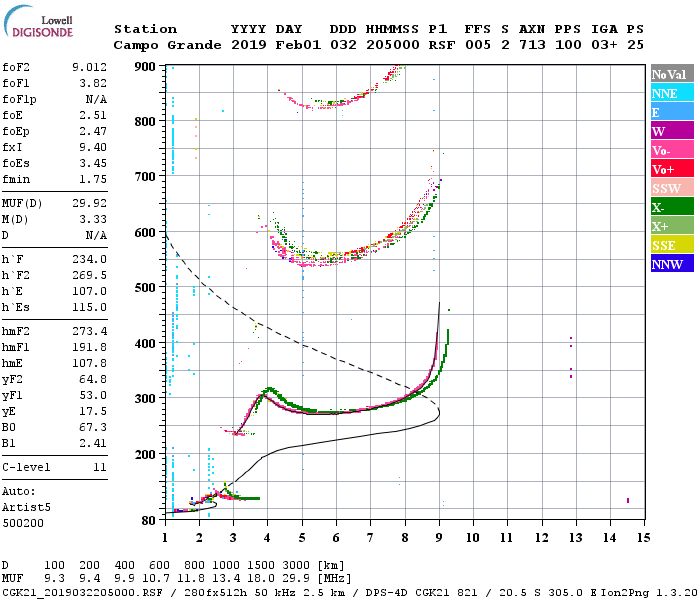
Task: Select the NNE cyan legend swatch
Action: click(672, 93)
